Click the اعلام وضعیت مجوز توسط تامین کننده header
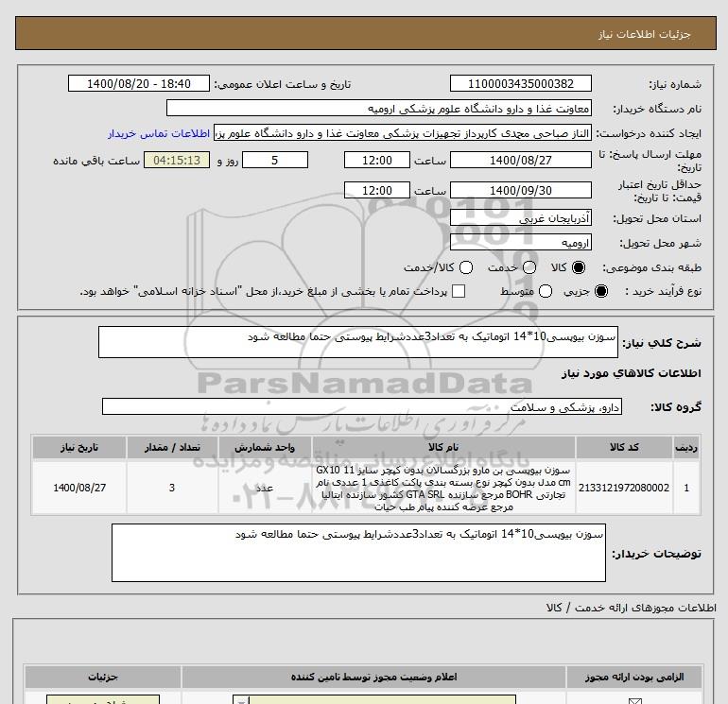The width and height of the screenshot is (728, 704). coord(373,678)
